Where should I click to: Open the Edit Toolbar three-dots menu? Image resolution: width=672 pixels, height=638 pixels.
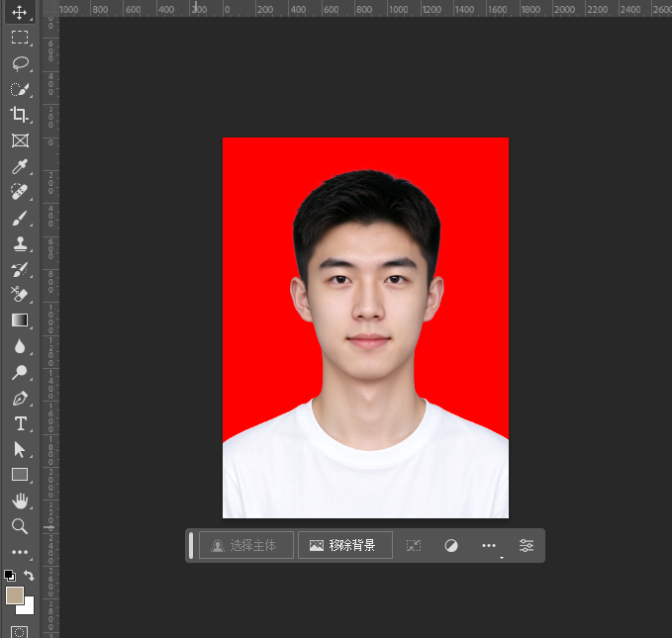click(x=20, y=552)
